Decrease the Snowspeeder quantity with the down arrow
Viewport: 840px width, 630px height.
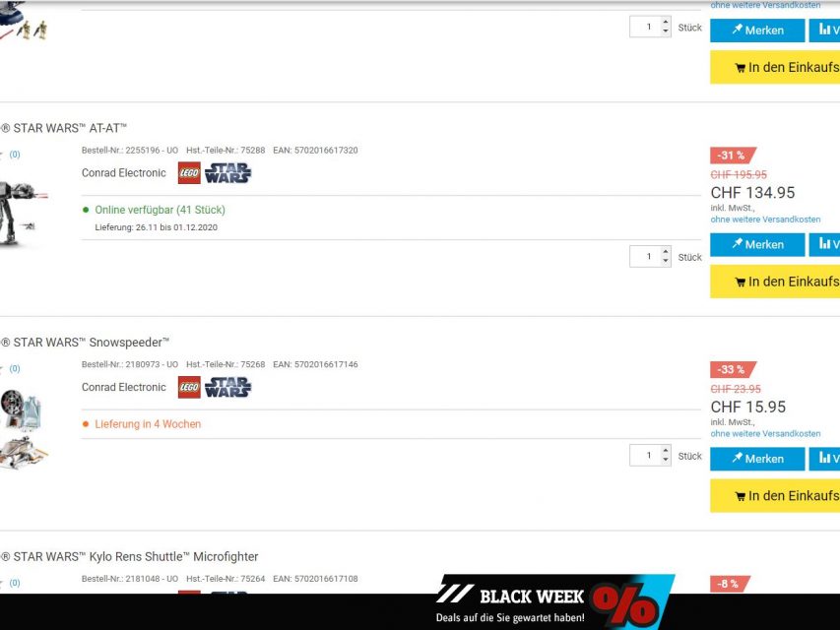(666, 460)
